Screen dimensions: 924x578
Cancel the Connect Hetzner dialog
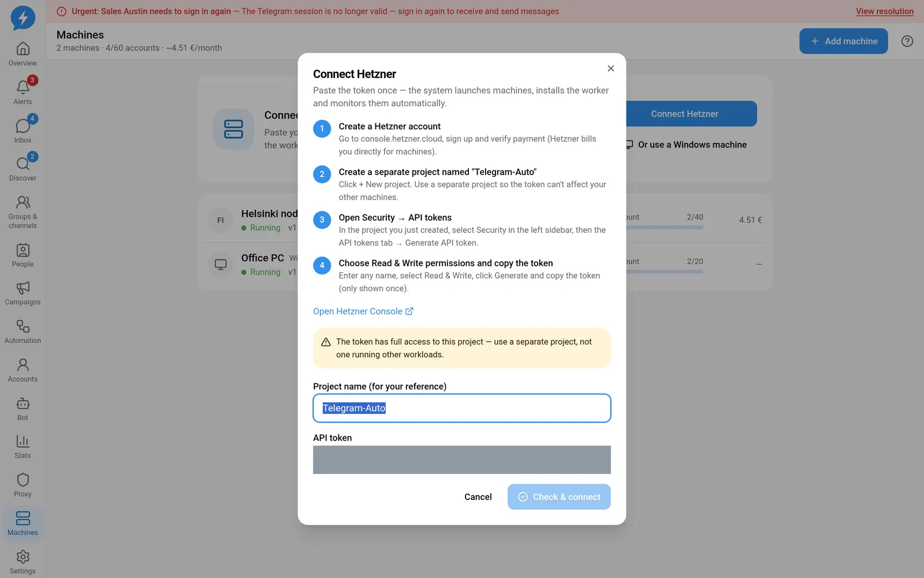coord(478,497)
